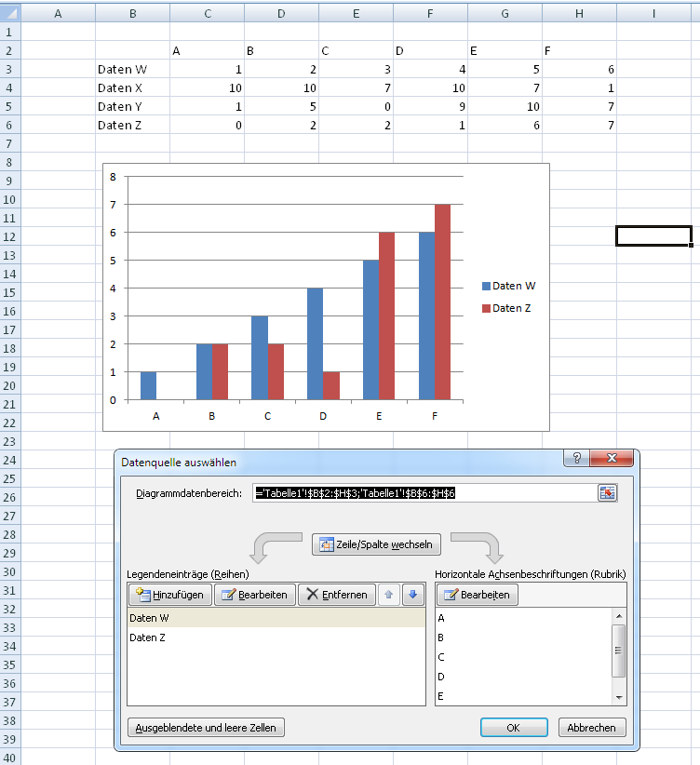Screen dimensions: 700x765
Task: Open the Ausgeblendete und leere Zellen settings
Action: pos(206,728)
